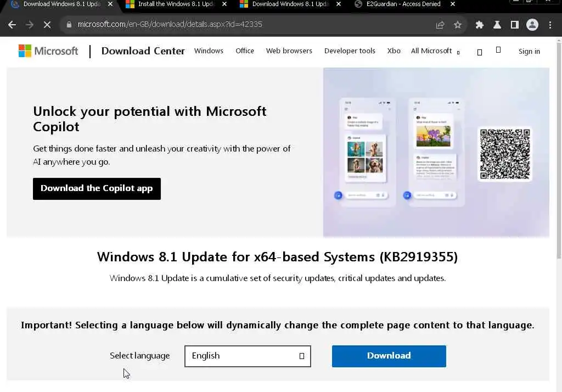Click the 'cumulative set of security updates' description
Viewport: 562px width, 392px height.
pyautogui.click(x=277, y=278)
